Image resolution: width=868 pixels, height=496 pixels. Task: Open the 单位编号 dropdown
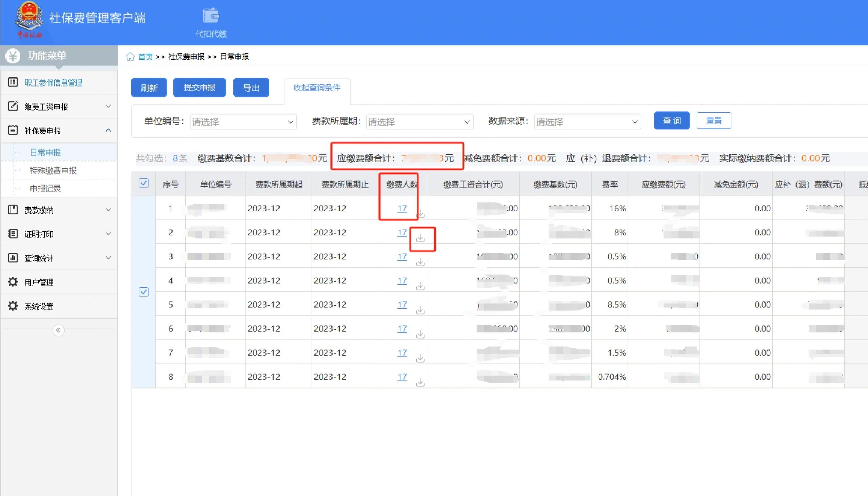[243, 122]
